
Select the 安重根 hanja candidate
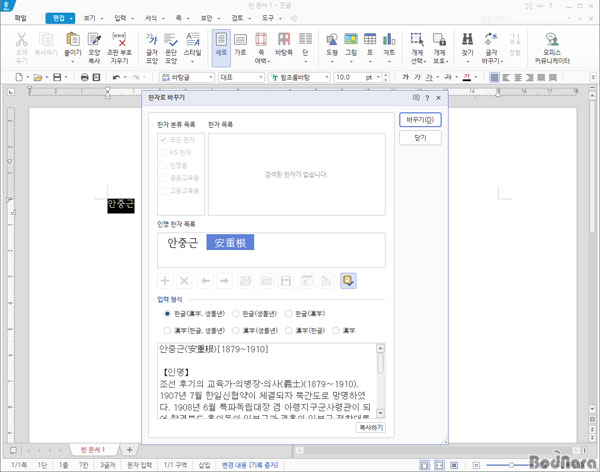[x=230, y=242]
